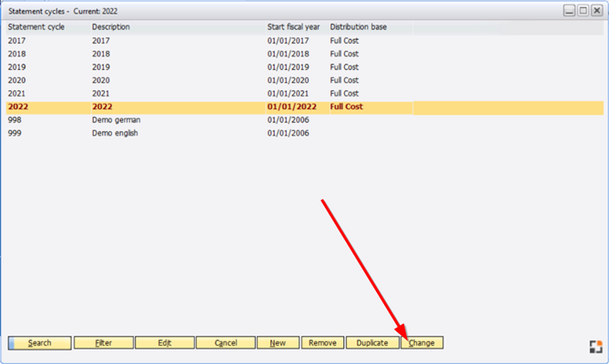Click the Edit button

pyautogui.click(x=165, y=343)
